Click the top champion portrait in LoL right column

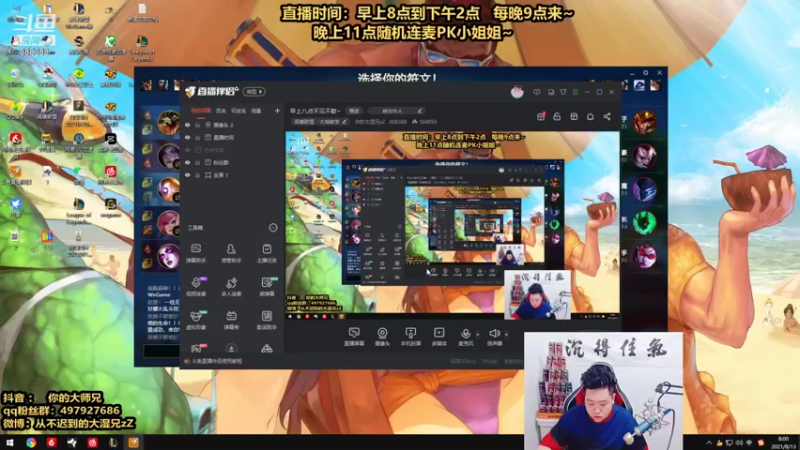(645, 122)
